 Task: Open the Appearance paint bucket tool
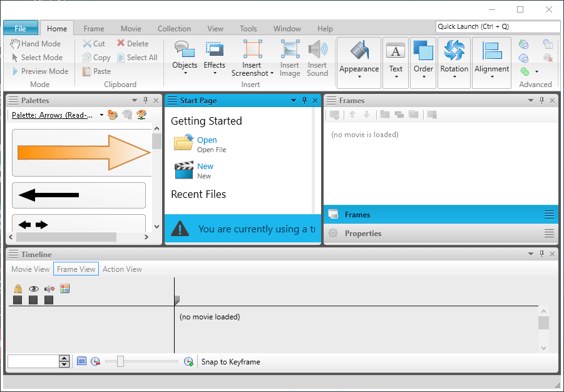359,50
